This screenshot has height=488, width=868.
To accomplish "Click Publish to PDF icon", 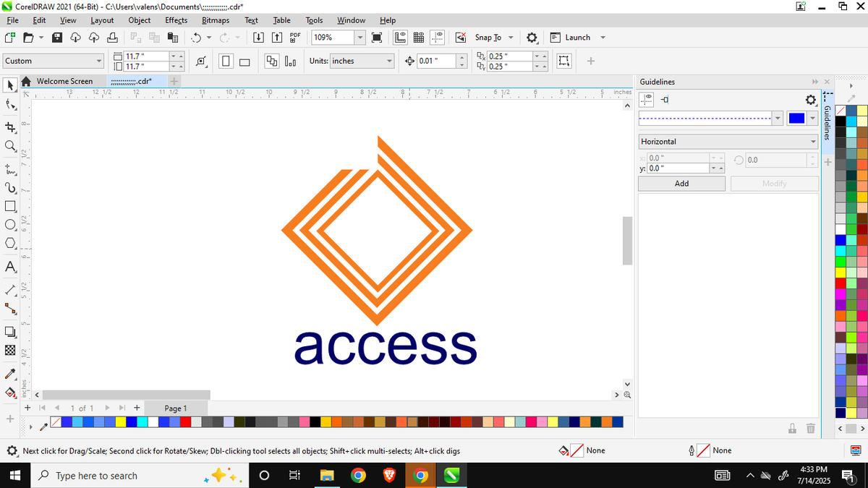I will [295, 38].
